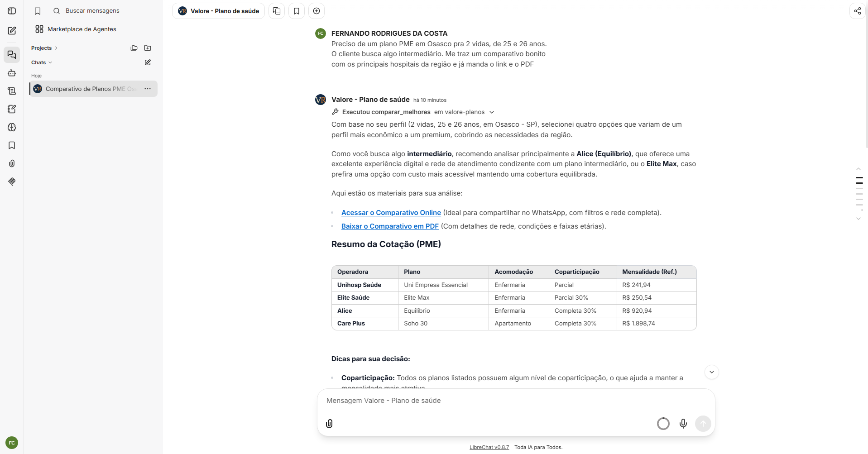Toggle the sidebar panel icon
868x454 pixels.
tap(12, 11)
